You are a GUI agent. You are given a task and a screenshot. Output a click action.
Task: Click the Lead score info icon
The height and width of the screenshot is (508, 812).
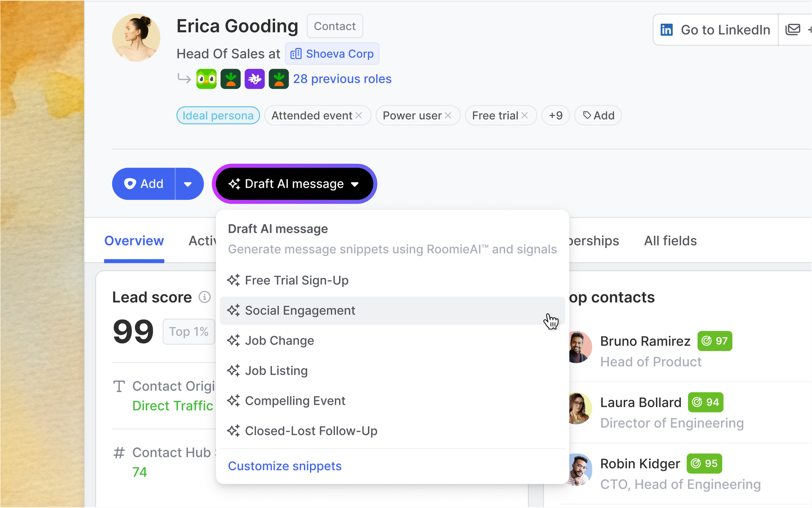[x=205, y=297]
